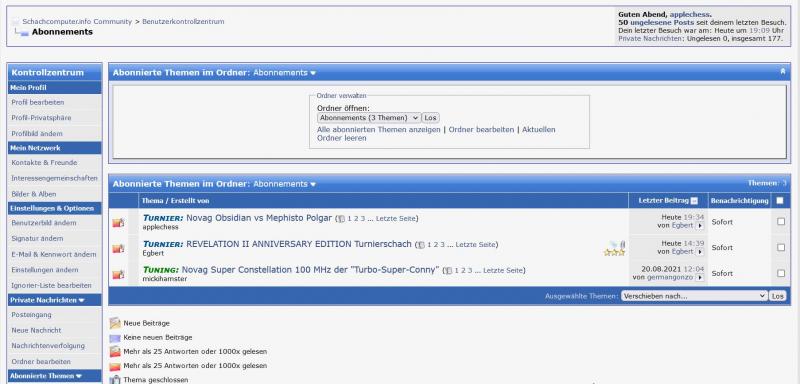Click the three-star rating on the REVELATION thread
This screenshot has width=800, height=384.
[x=614, y=252]
